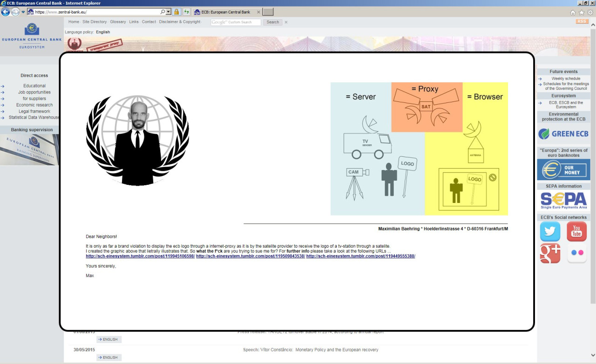
Task: Open the Statistical Data Warehouse link
Action: point(34,117)
